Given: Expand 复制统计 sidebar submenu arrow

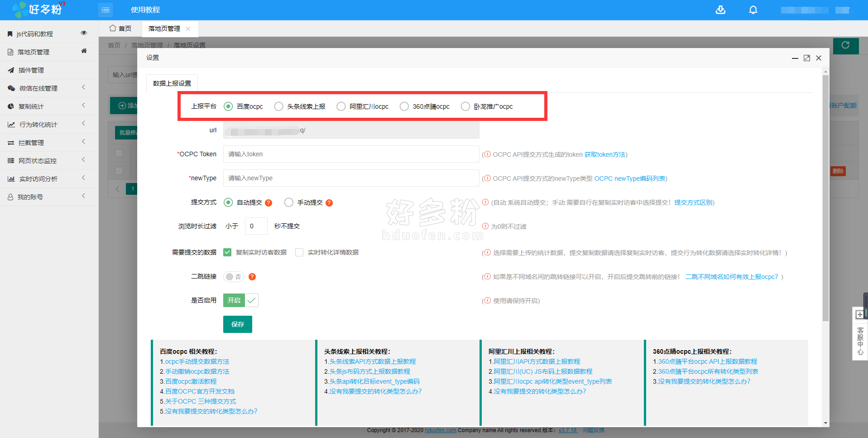Looking at the screenshot, I should pos(83,106).
